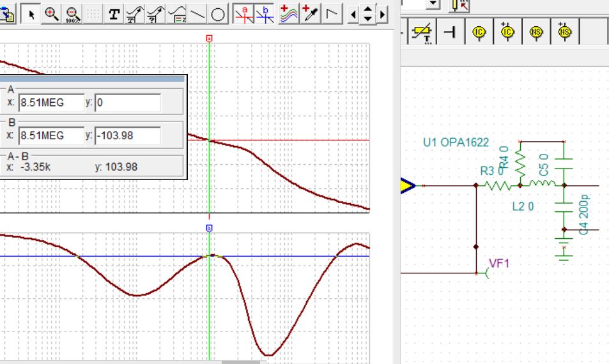Choose the auto label curve tool with T
The width and height of the screenshot is (609, 364).
click(135, 14)
